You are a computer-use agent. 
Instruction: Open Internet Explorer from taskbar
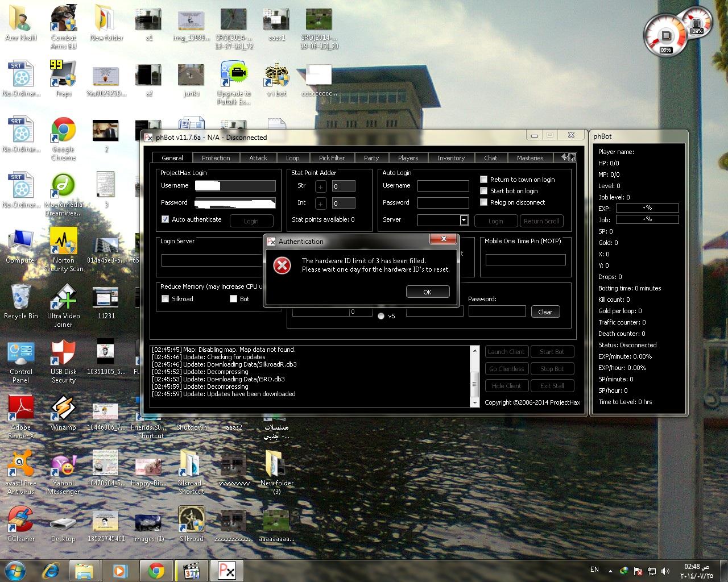(51, 570)
